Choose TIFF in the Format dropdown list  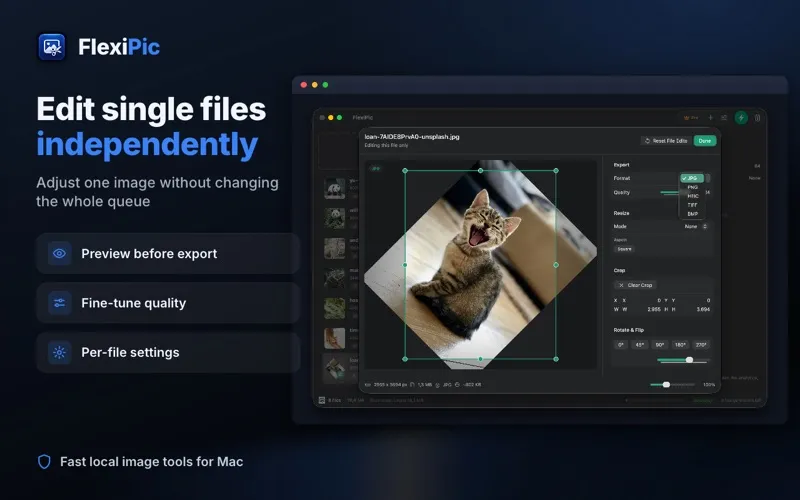(692, 205)
